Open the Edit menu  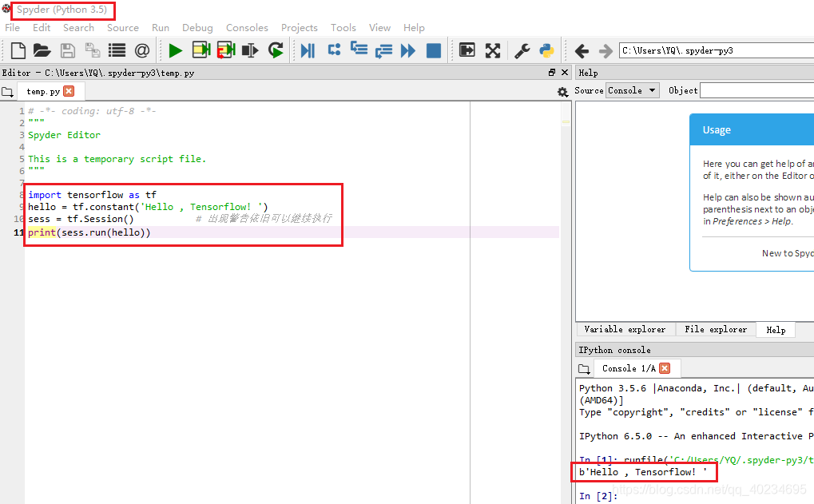tap(42, 27)
